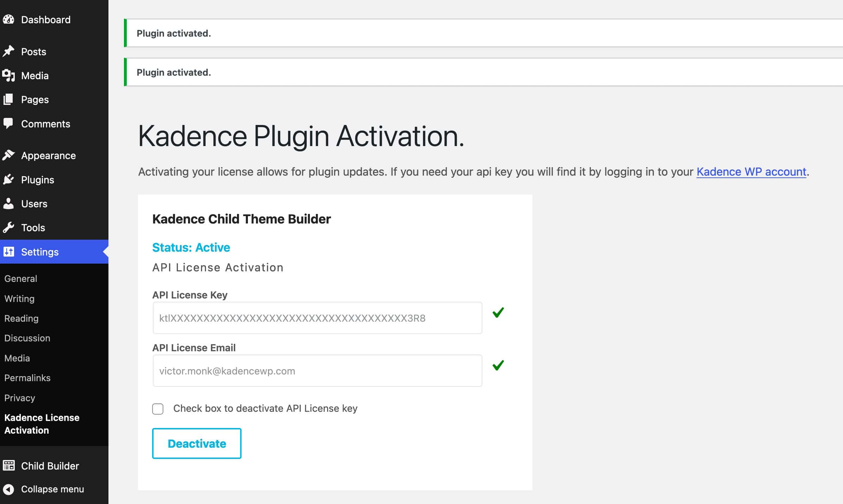
Task: Open Appearance with the brush icon
Action: coord(9,155)
